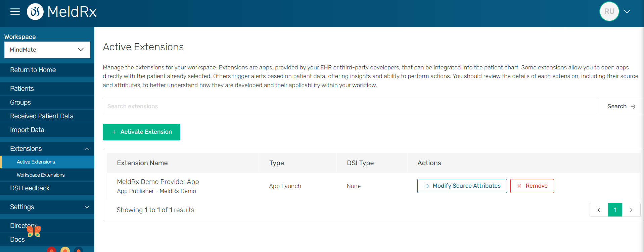Go to previous results page

pyautogui.click(x=599, y=210)
